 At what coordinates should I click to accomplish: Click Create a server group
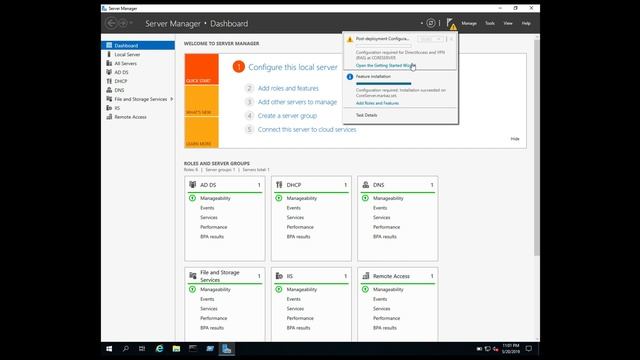tap(287, 116)
